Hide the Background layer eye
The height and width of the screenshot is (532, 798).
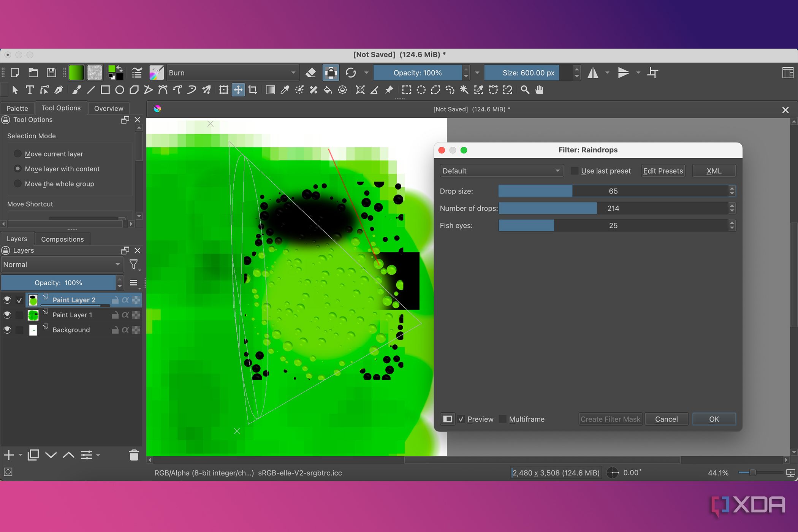(x=7, y=330)
